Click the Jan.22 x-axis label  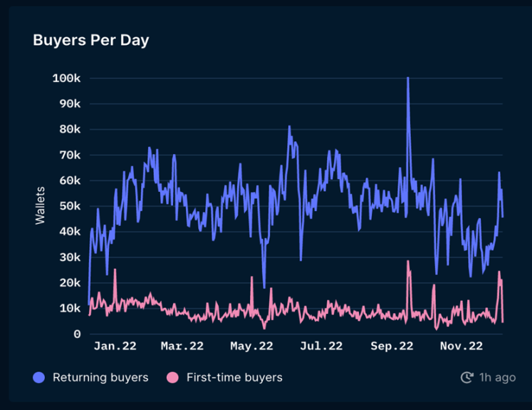click(x=115, y=347)
